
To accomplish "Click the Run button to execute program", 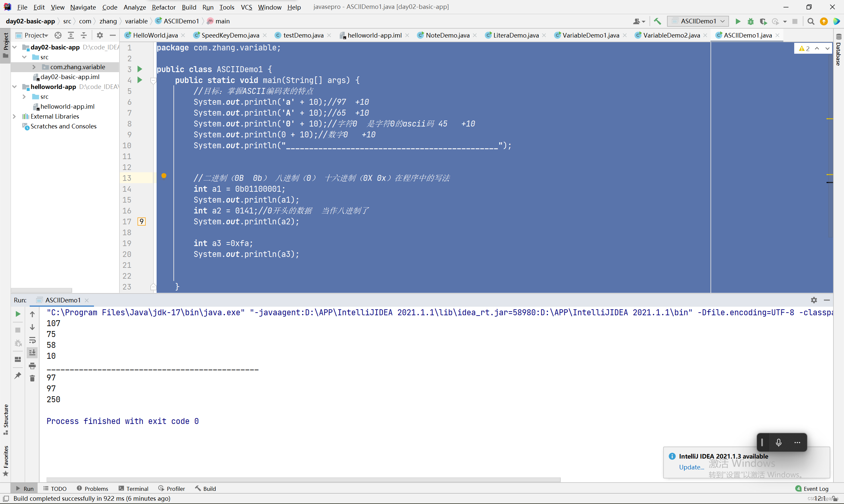I will point(739,21).
